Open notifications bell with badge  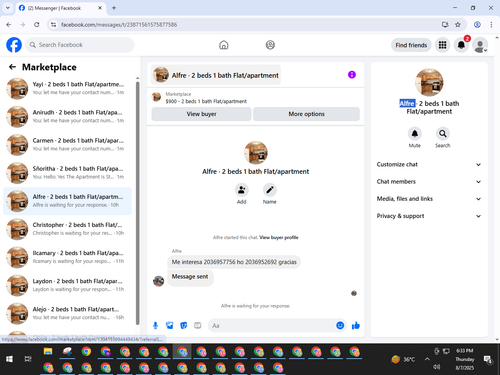point(461,45)
